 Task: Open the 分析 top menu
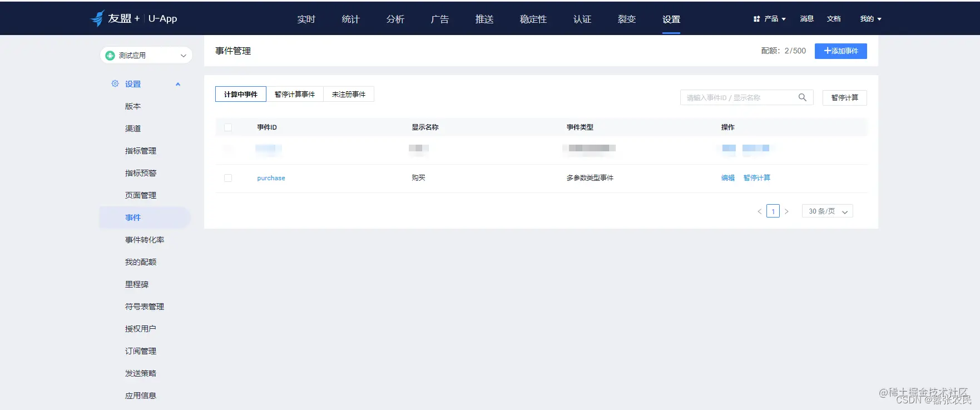click(395, 19)
